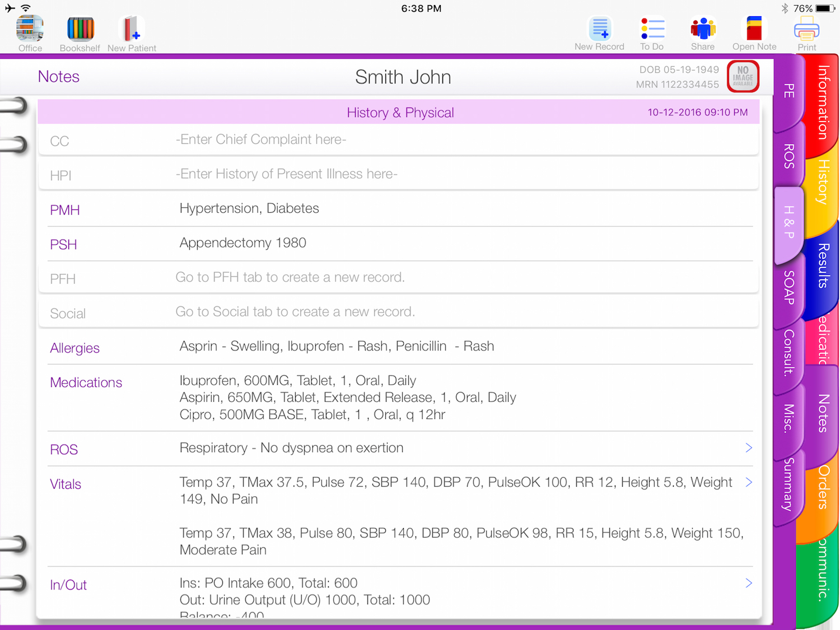Viewport: 840px width, 630px height.
Task: Tap the PSH label
Action: (63, 245)
